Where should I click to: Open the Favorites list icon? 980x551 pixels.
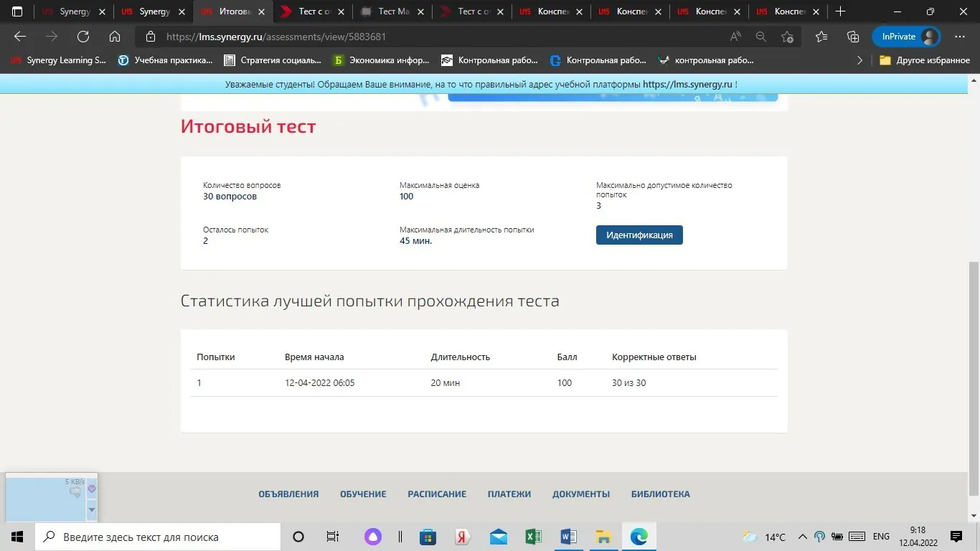[x=821, y=37]
